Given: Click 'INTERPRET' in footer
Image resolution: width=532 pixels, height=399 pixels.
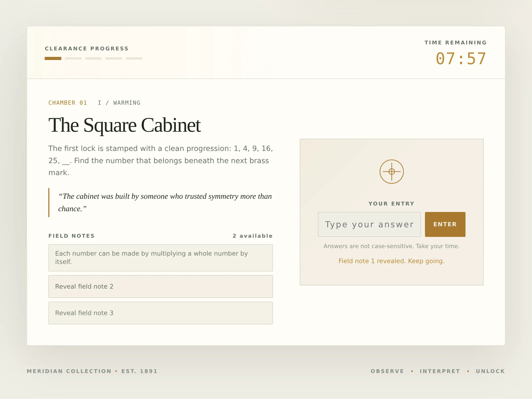Looking at the screenshot, I should pos(440,371).
